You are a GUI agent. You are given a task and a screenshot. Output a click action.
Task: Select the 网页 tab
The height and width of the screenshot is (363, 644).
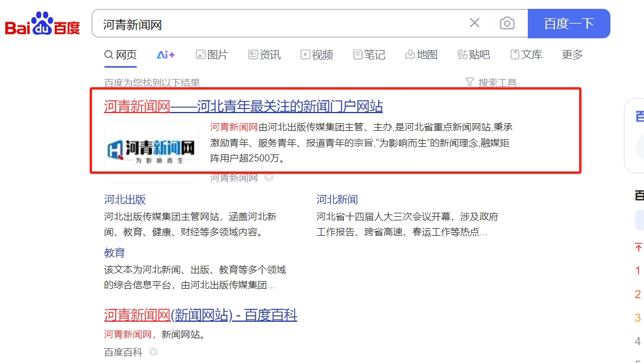[x=120, y=55]
